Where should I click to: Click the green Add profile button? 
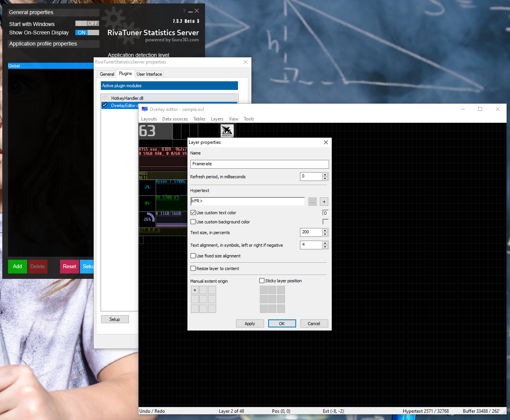point(18,267)
